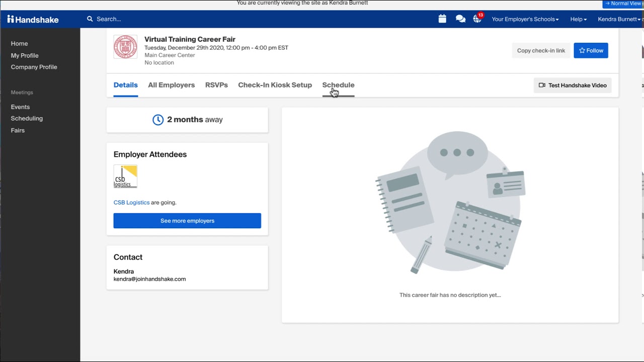Viewport: 644px width, 362px height.
Task: Open notifications globe icon with badge
Action: 477,19
